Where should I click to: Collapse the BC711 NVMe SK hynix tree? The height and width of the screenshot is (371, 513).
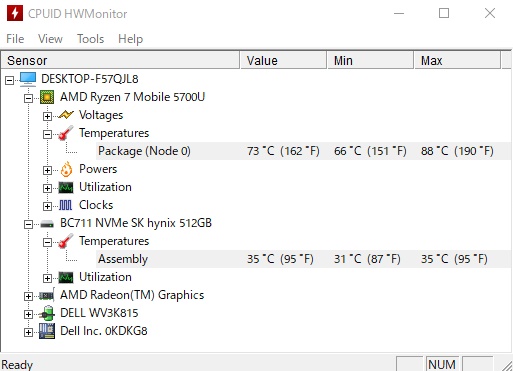28,224
